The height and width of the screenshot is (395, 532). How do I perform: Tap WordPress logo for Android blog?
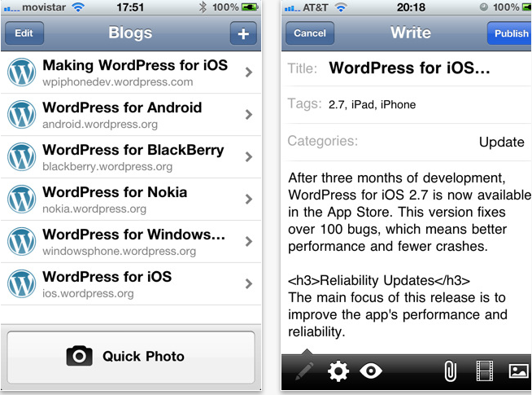pyautogui.click(x=22, y=115)
